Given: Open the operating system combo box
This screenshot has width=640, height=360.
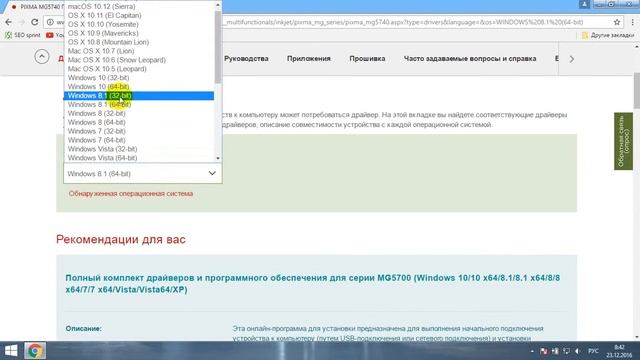Looking at the screenshot, I should pyautogui.click(x=143, y=173).
